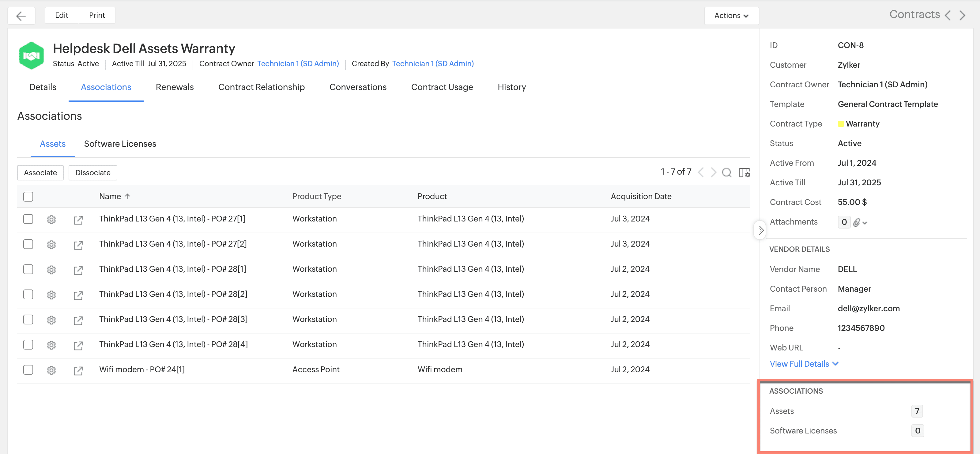Image resolution: width=980 pixels, height=454 pixels.
Task: Click the back arrow icon
Action: point(21,16)
